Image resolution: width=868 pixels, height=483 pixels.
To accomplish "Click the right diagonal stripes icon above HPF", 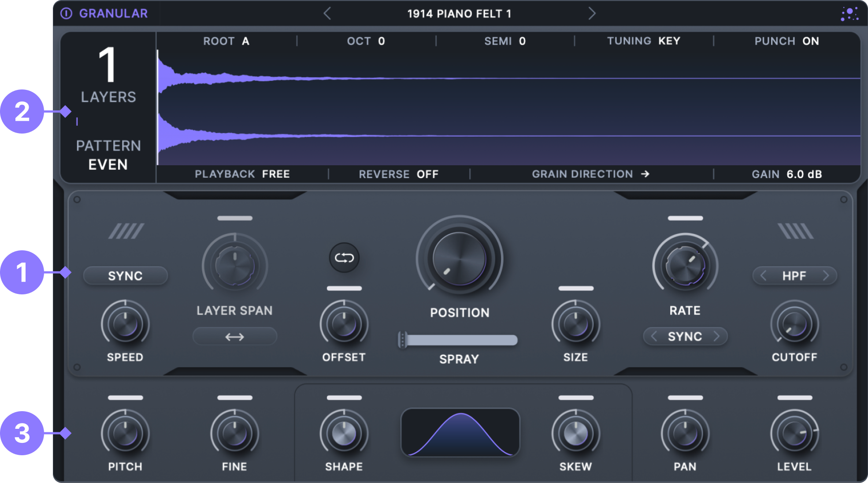I will point(795,231).
